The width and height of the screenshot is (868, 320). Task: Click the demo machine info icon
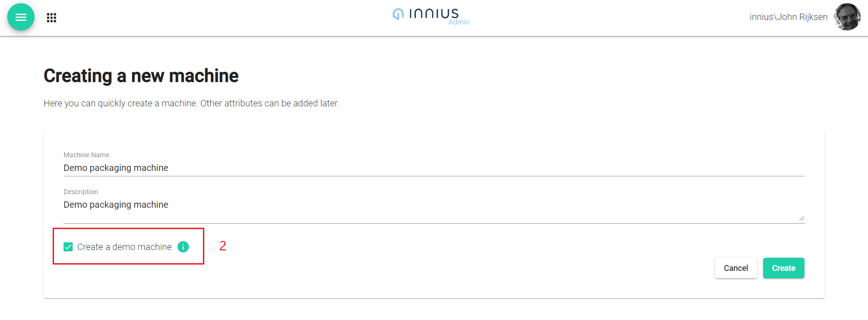[183, 247]
